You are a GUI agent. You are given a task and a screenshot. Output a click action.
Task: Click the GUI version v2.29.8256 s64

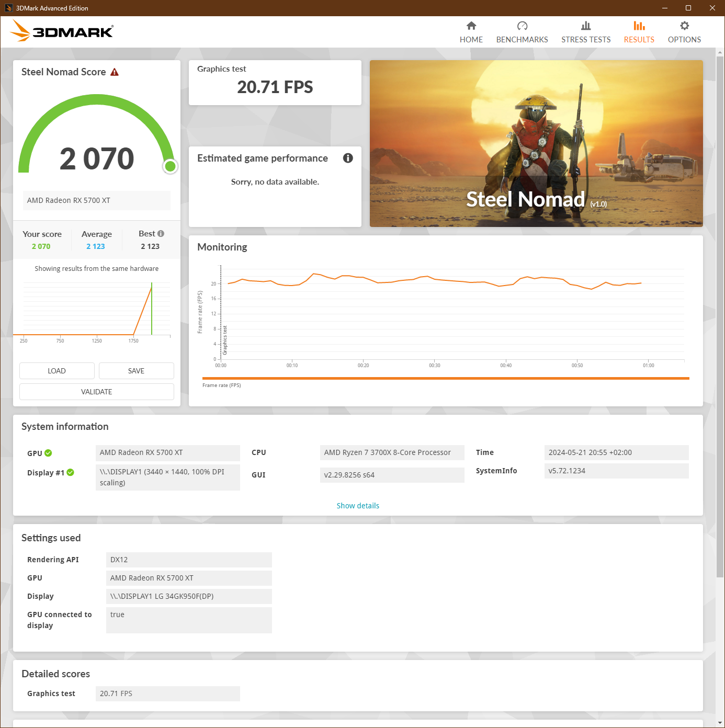(392, 475)
